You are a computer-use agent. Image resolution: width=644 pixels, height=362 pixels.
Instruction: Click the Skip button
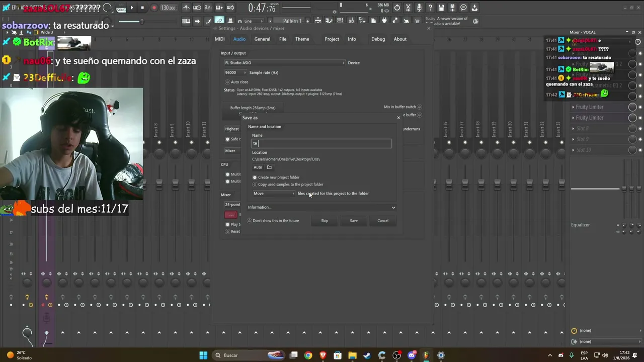[x=325, y=221]
